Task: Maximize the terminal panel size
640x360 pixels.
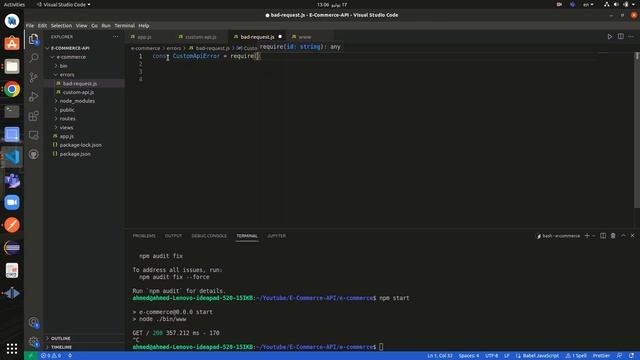Action: (623, 236)
